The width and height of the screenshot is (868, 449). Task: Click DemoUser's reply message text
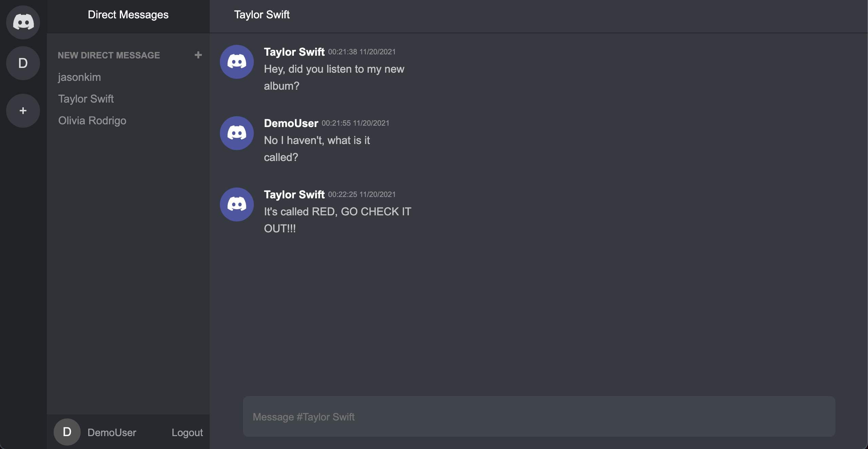click(317, 148)
